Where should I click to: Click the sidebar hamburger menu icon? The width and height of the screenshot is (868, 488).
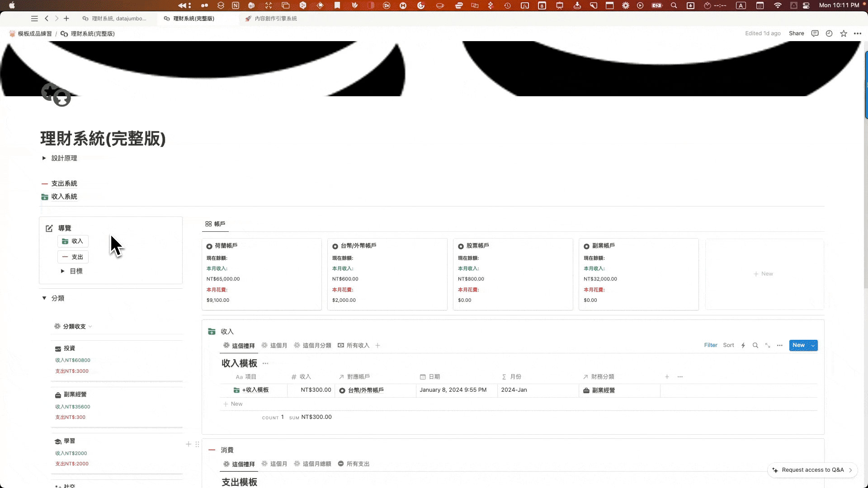click(x=34, y=19)
